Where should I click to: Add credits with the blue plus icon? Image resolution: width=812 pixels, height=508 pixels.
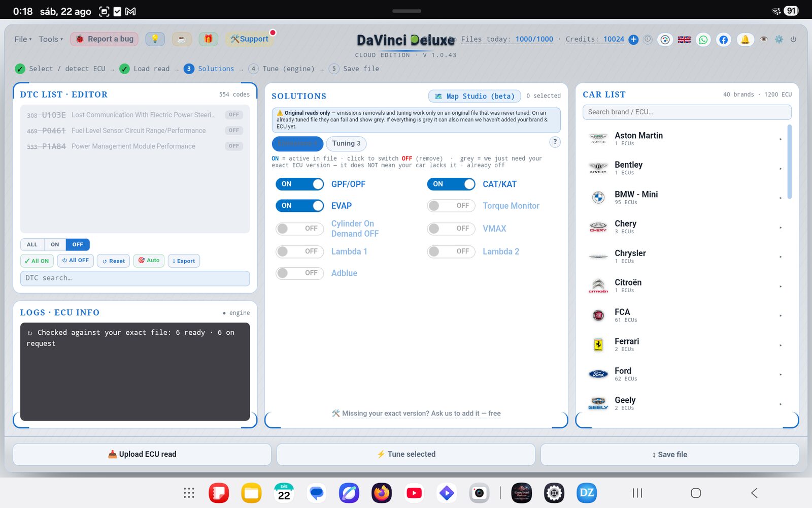633,39
